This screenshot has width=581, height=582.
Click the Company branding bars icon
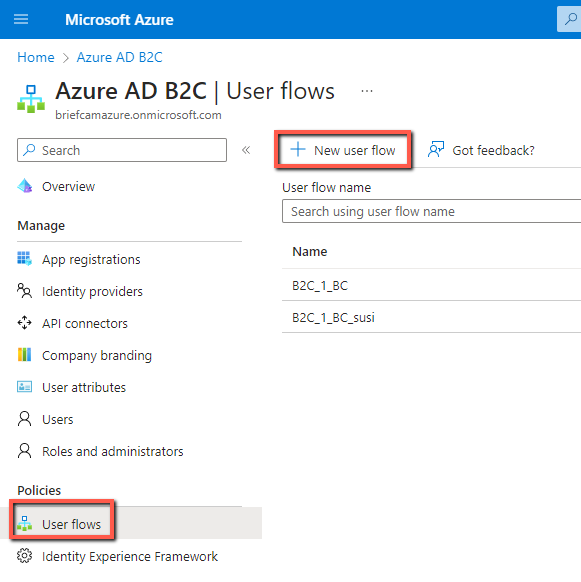click(25, 355)
